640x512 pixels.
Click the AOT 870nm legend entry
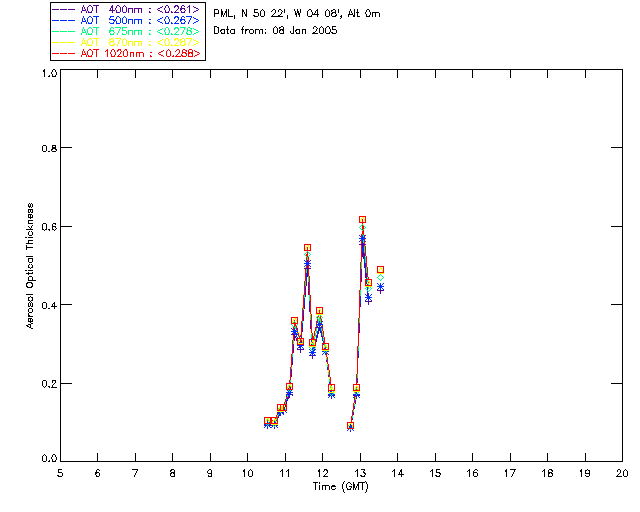pyautogui.click(x=127, y=42)
